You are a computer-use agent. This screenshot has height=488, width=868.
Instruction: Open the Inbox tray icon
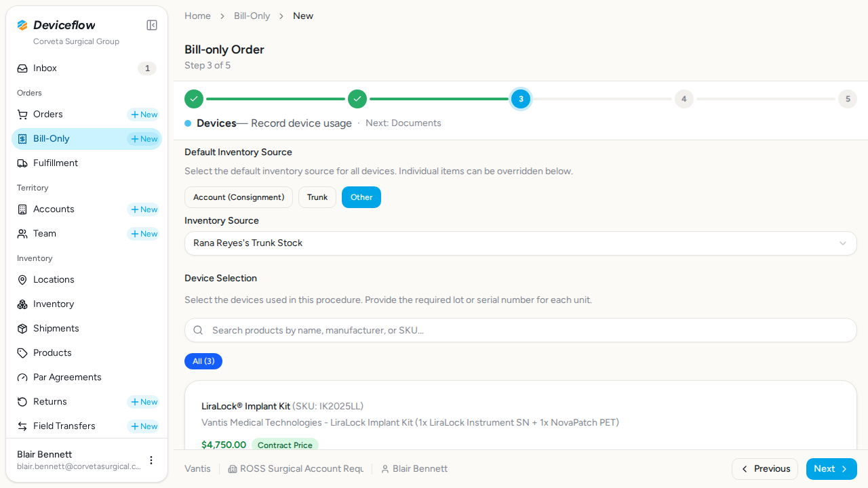tap(22, 68)
